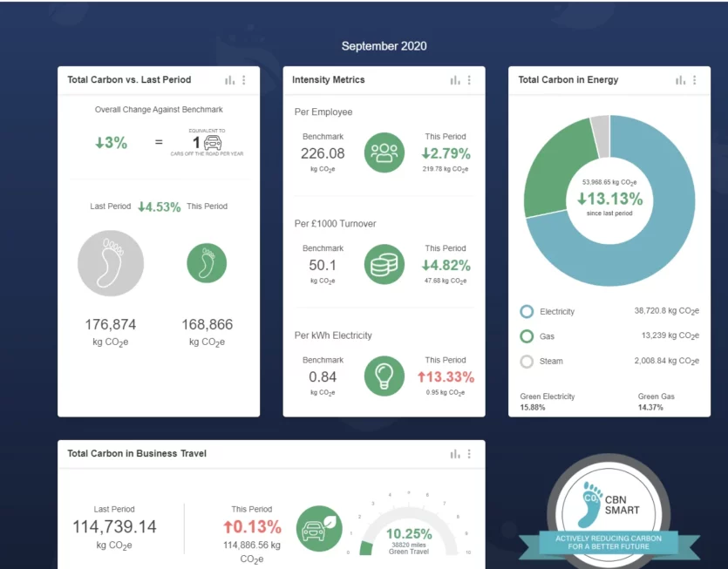728x569 pixels.
Task: Open the three-dot menu on Total Carbon in Energy
Action: [695, 80]
